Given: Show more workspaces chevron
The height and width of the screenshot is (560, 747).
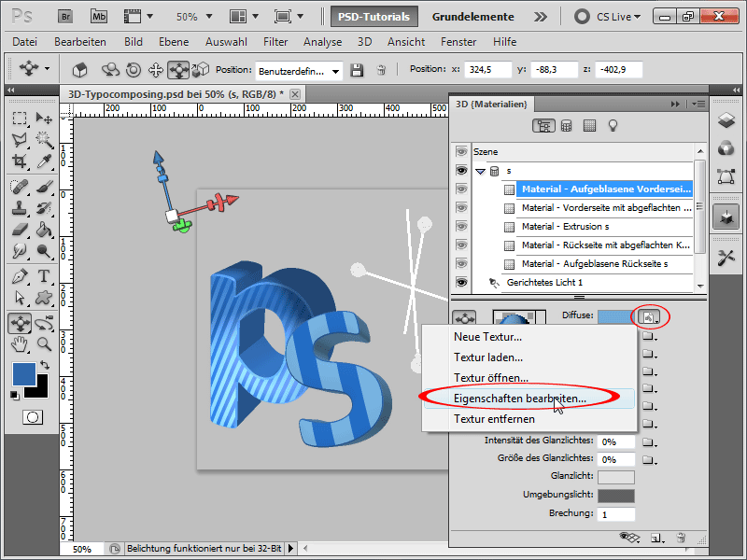Looking at the screenshot, I should [541, 17].
